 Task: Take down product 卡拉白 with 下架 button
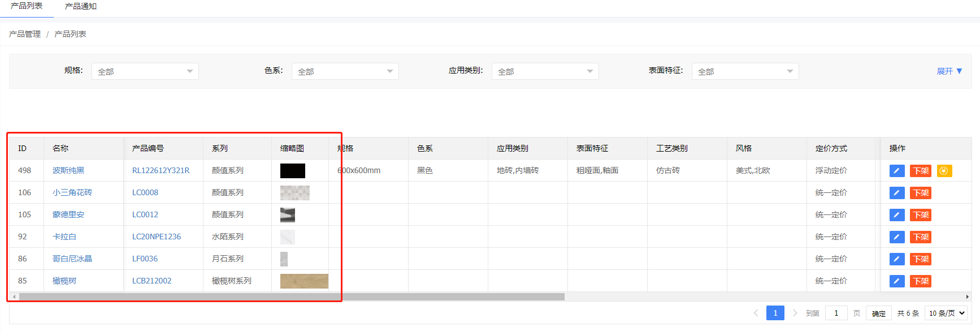click(x=921, y=237)
